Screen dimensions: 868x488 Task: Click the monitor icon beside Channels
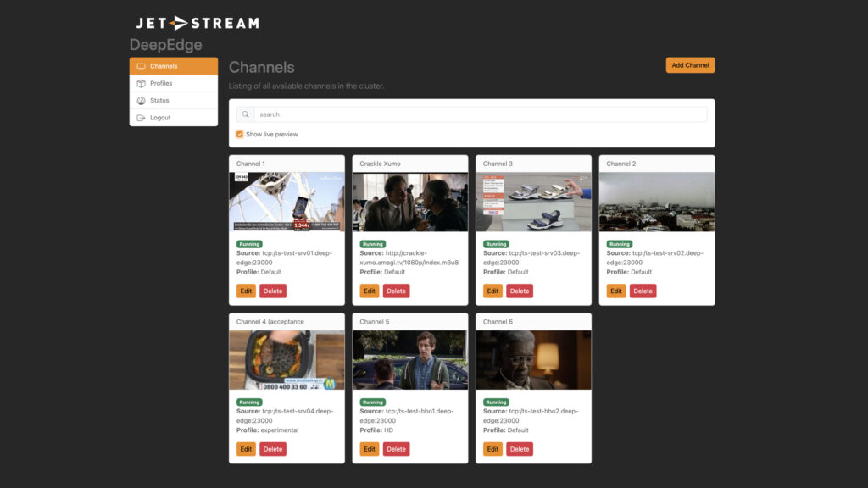(141, 66)
